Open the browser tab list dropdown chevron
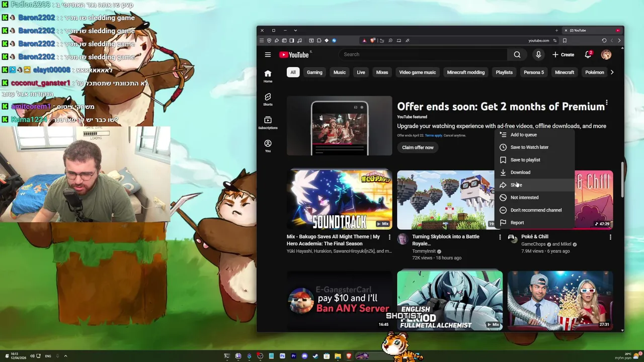The image size is (644, 362). [295, 30]
